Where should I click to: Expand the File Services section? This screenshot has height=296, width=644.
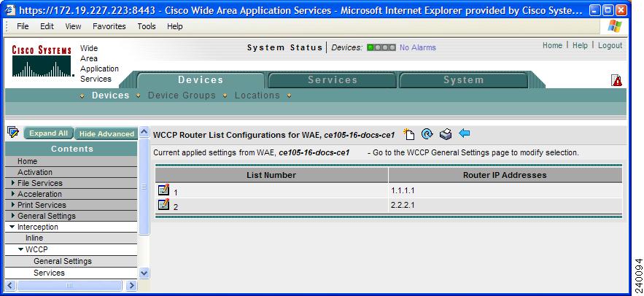(x=13, y=183)
